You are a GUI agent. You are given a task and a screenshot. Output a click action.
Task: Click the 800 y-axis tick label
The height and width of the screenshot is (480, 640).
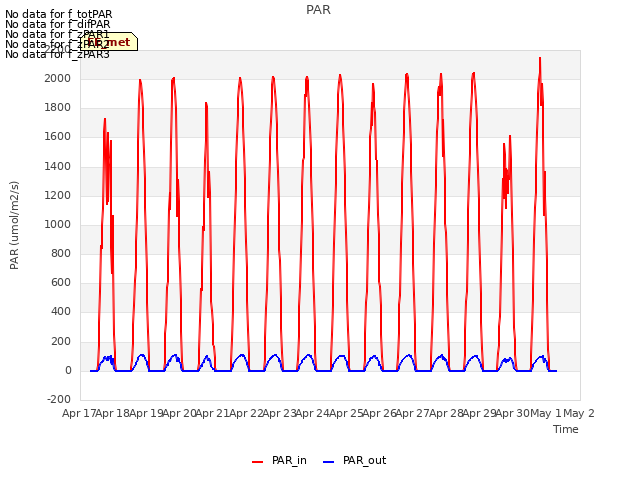pos(61,254)
